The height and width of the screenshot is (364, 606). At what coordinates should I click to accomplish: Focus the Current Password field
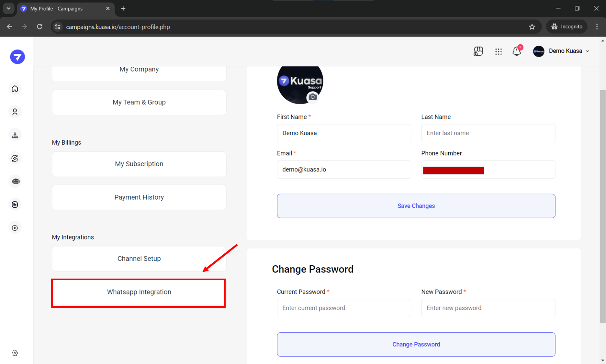pos(344,308)
